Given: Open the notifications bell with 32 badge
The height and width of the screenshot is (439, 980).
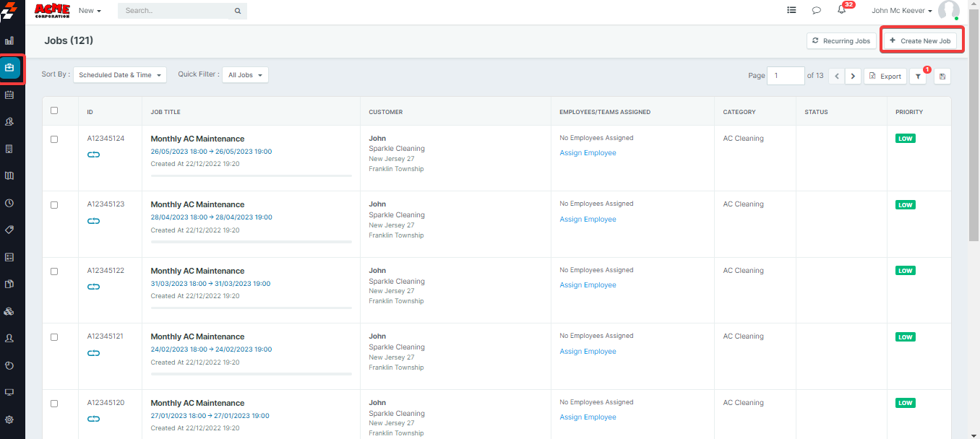Looking at the screenshot, I should point(841,10).
